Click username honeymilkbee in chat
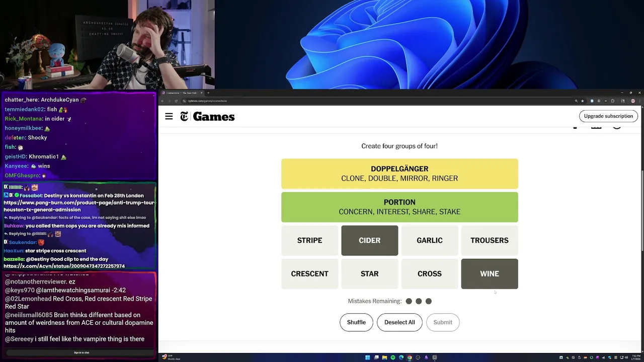Screen dimensions: 644x362 click(24, 128)
